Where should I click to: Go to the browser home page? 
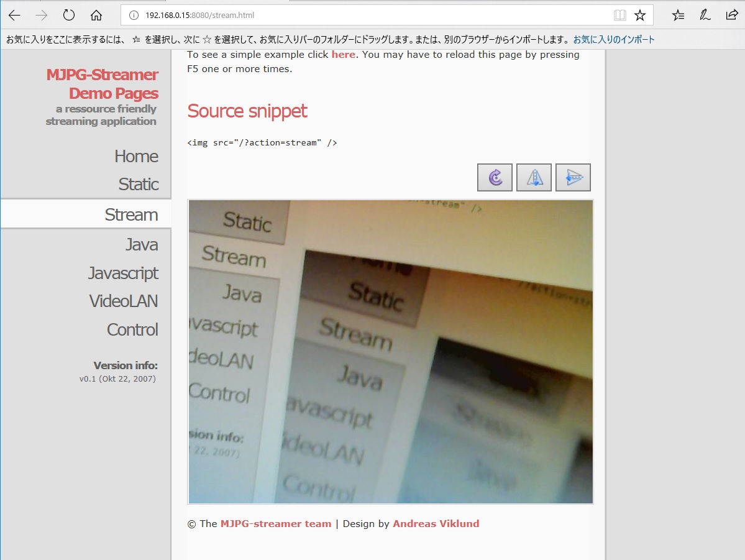click(x=94, y=15)
